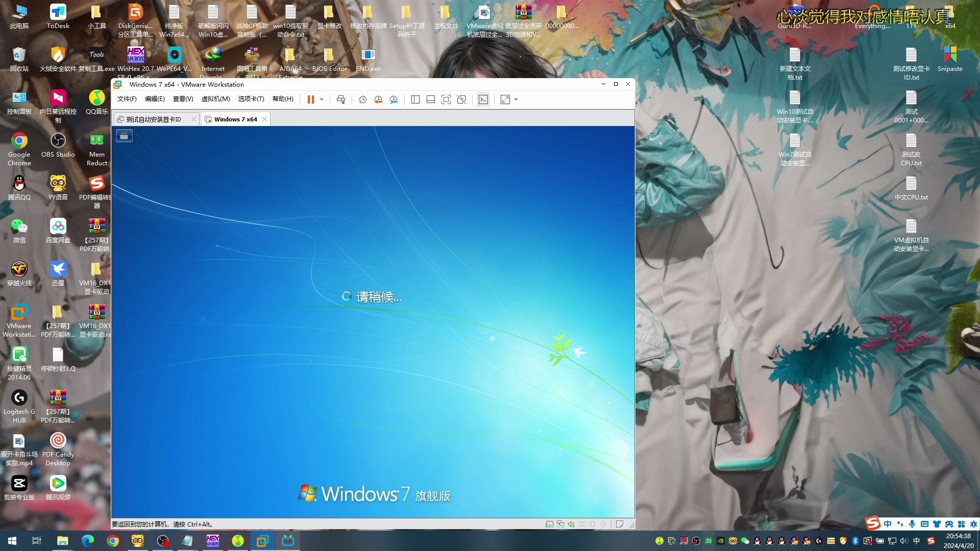This screenshot has height=551, width=980.
Task: Open the 帮助(H) menu in VMware
Action: coord(283,99)
